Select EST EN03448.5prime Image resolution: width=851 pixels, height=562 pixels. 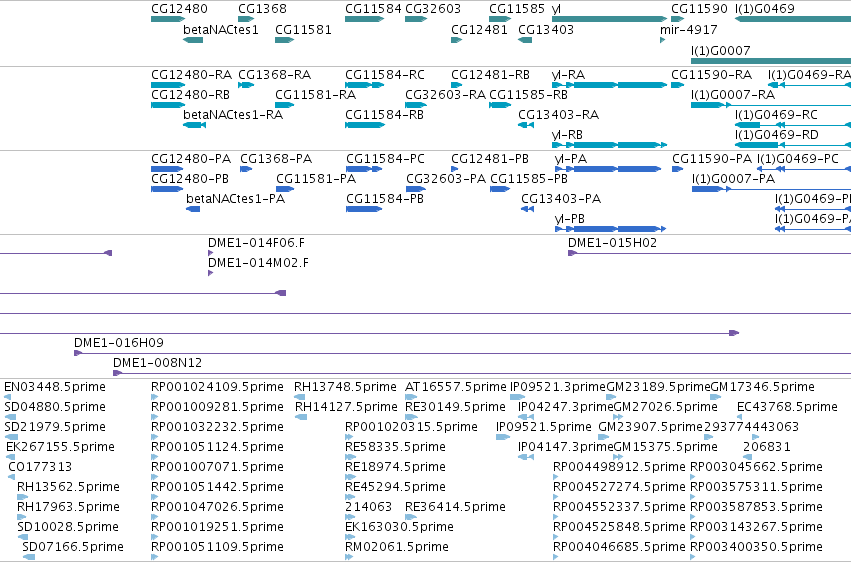pos(8,397)
